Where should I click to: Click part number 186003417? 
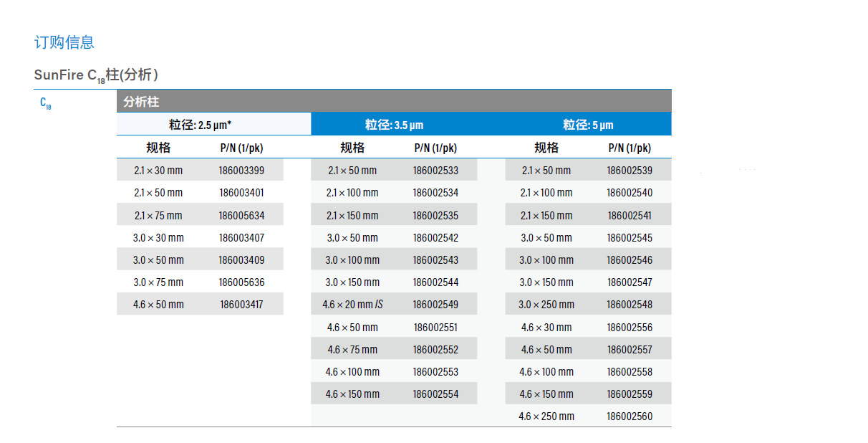pyautogui.click(x=241, y=305)
